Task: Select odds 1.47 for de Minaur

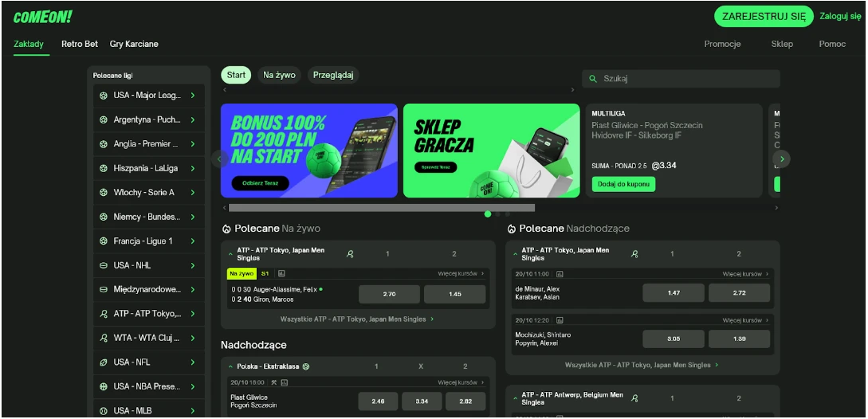Action: tap(674, 293)
